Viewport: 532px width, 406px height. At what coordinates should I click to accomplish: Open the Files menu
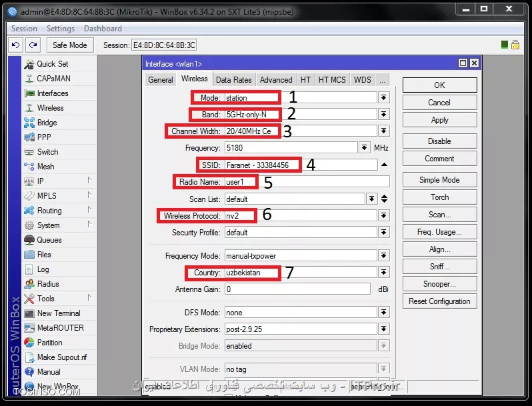(59, 255)
